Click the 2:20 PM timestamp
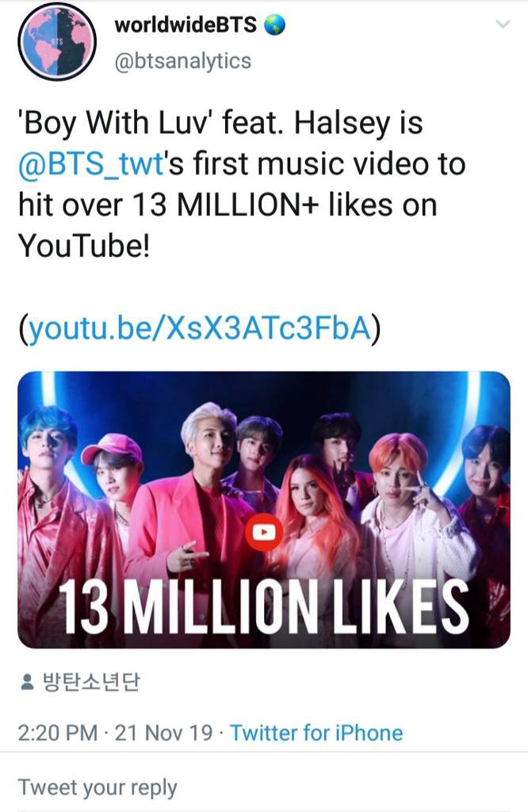The height and width of the screenshot is (812, 528). tap(57, 733)
